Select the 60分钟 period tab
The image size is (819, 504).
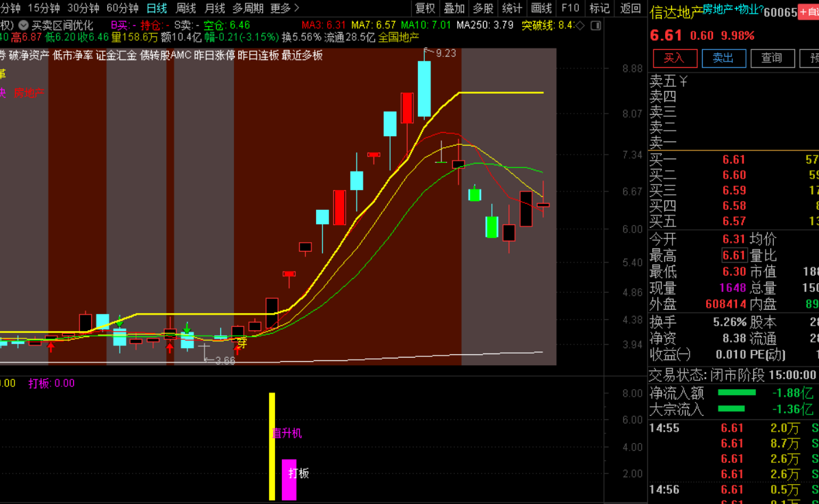[x=123, y=8]
